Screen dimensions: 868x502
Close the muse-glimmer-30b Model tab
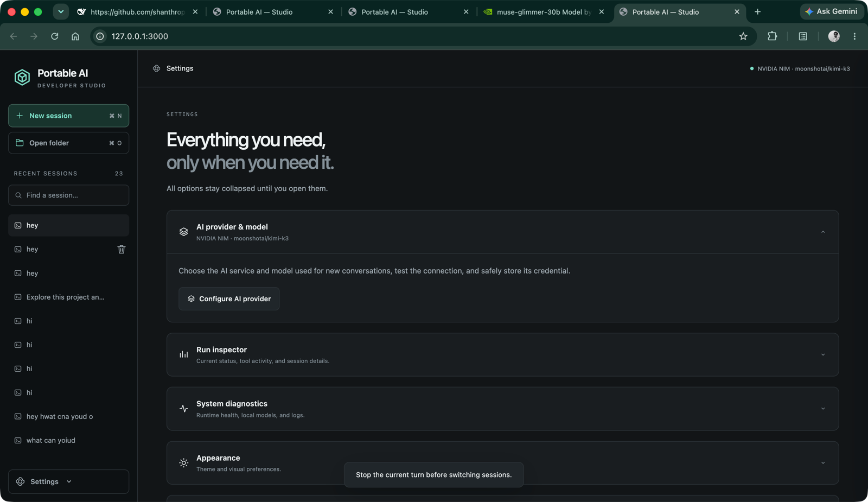[602, 12]
